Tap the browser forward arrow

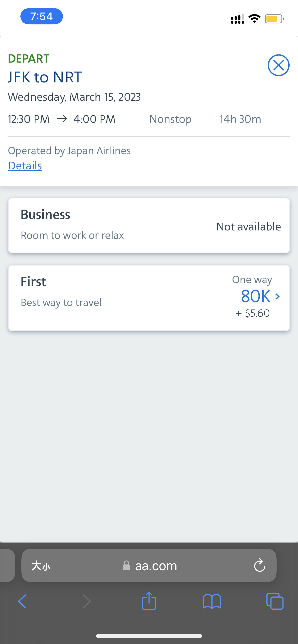pyautogui.click(x=87, y=601)
